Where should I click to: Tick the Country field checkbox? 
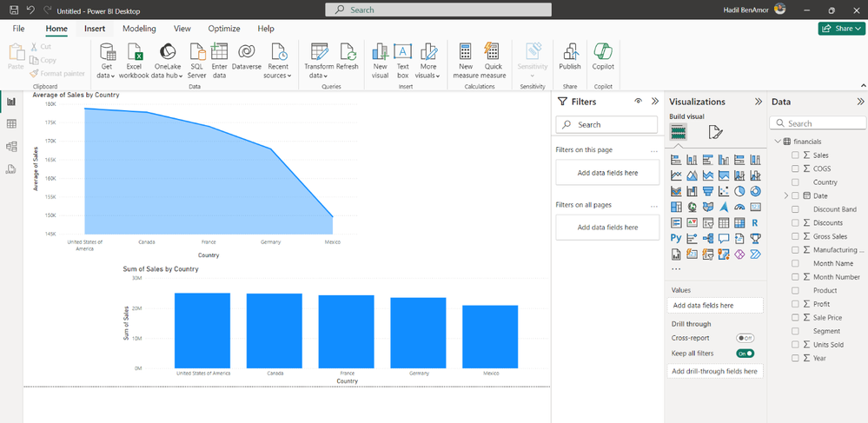coord(795,182)
